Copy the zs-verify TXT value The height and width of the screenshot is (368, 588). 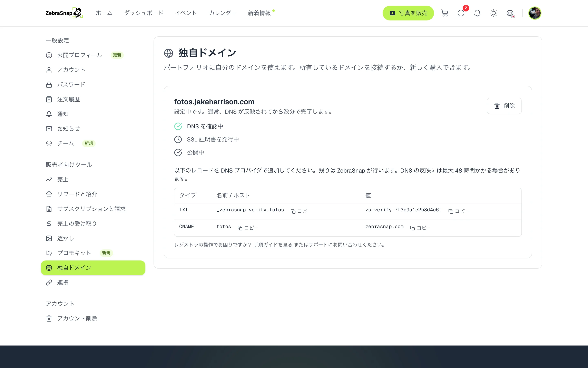(459, 211)
